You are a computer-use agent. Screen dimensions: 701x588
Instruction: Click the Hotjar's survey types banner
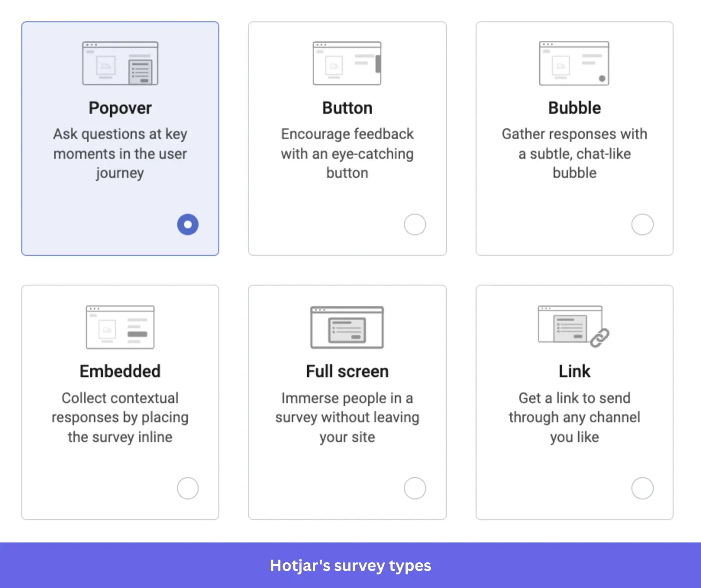coord(350,566)
